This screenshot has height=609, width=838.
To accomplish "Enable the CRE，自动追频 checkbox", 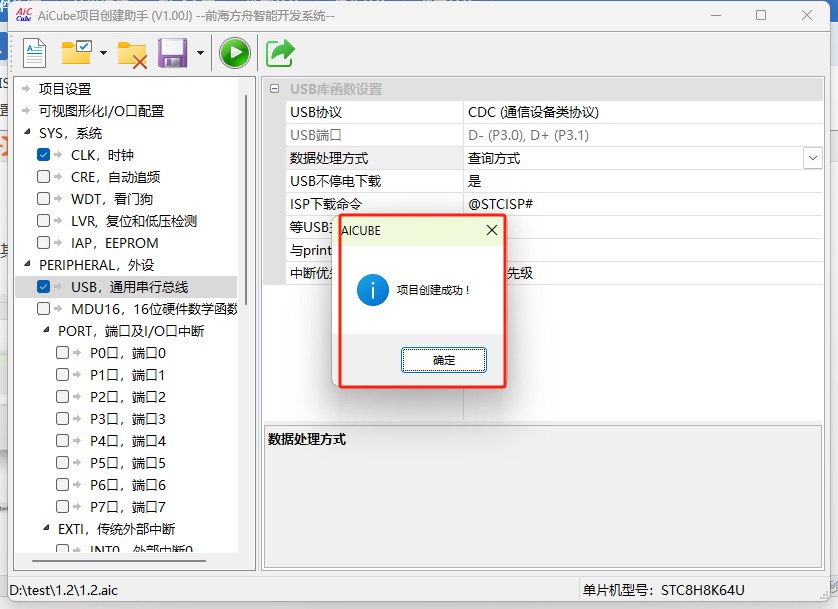I will point(43,177).
